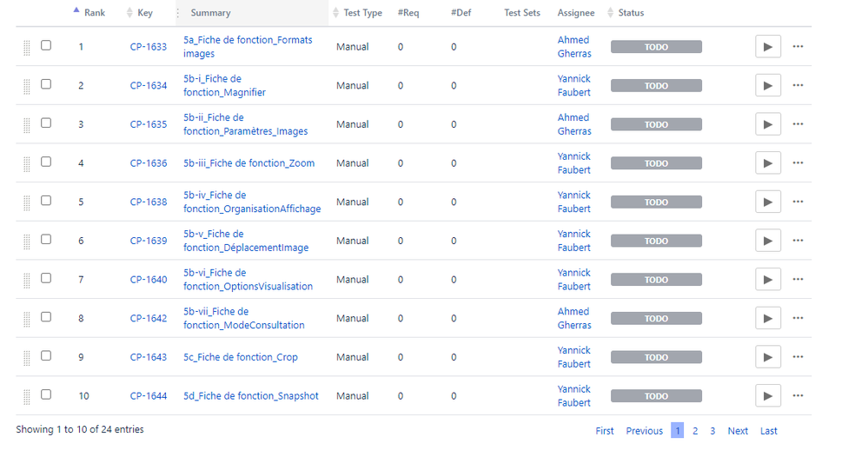Open summary 5d_Fiche de fonction_Snapshot
Screen dimensions: 868x457
[x=251, y=395]
